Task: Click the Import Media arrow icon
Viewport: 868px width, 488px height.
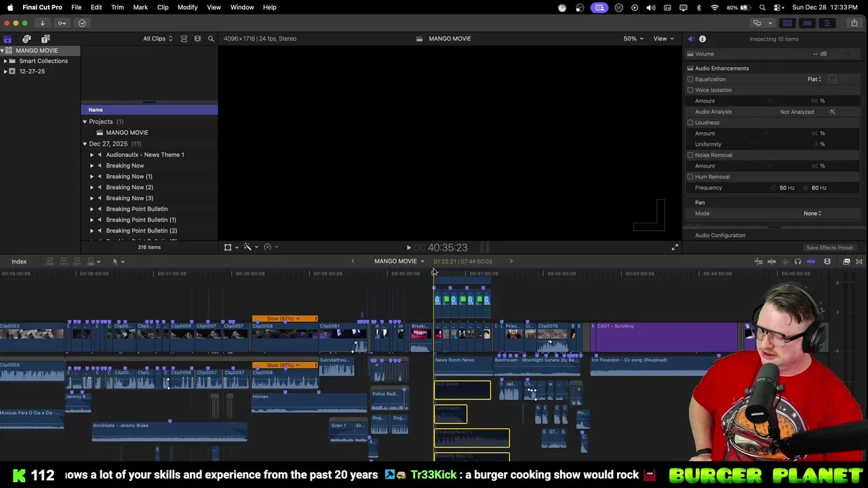Action: (x=42, y=23)
